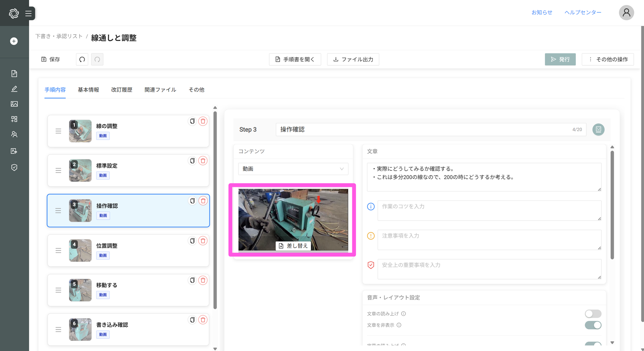Switch to 改訂履歴 tab
This screenshot has width=644, height=351.
(x=122, y=90)
